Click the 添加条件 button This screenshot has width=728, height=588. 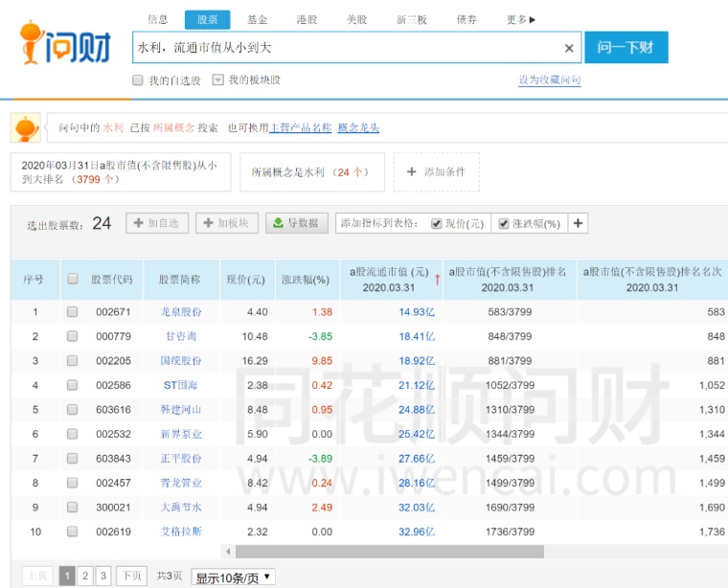[x=437, y=171]
